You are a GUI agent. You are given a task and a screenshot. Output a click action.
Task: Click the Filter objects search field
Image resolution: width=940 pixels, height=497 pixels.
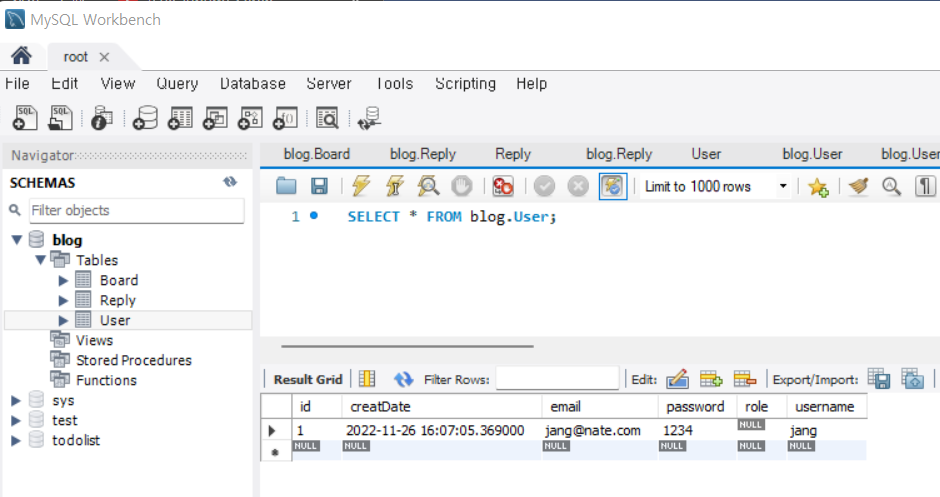(137, 210)
